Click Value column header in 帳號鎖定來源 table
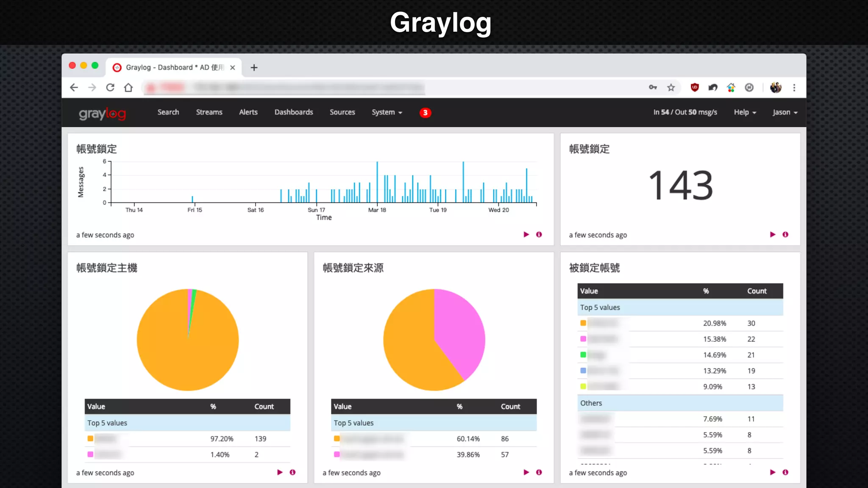This screenshot has height=488, width=868. click(x=342, y=406)
